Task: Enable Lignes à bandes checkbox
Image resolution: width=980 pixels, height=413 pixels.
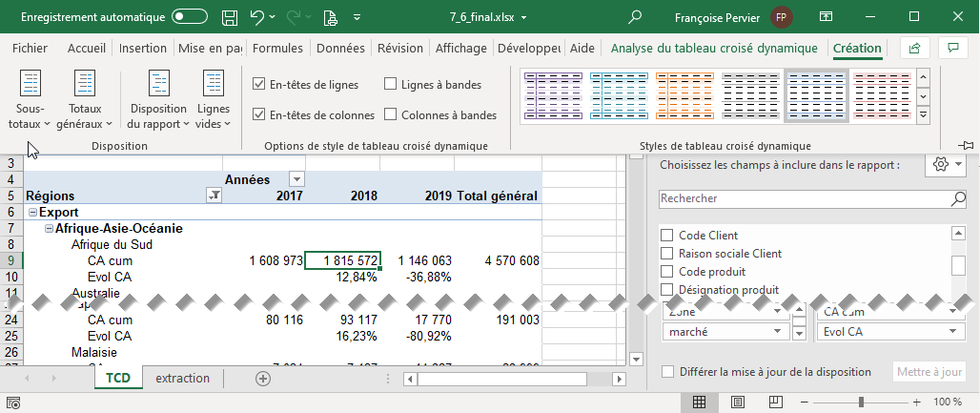Action: 391,84
